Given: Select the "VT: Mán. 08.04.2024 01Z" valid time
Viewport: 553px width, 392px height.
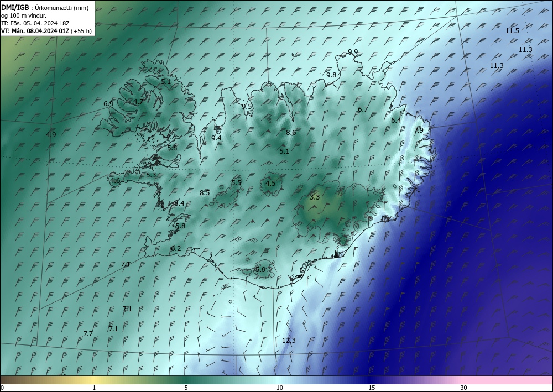Looking at the screenshot, I should [x=35, y=31].
